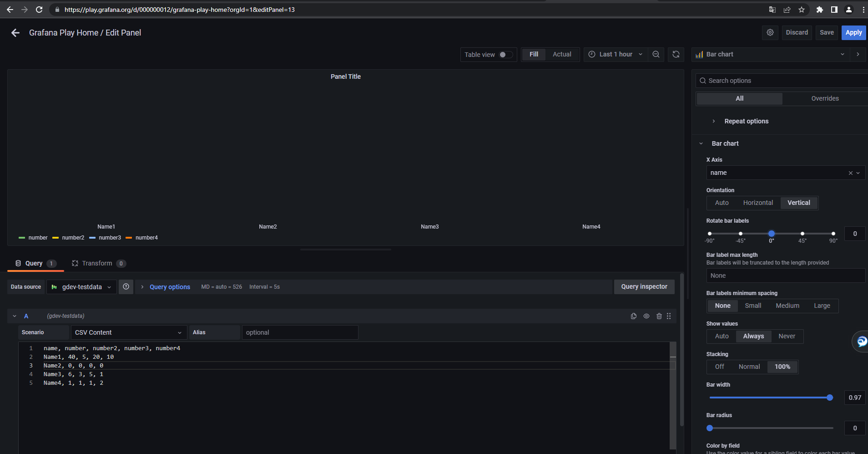The height and width of the screenshot is (454, 868).
Task: Open the data source help icon
Action: point(126,287)
